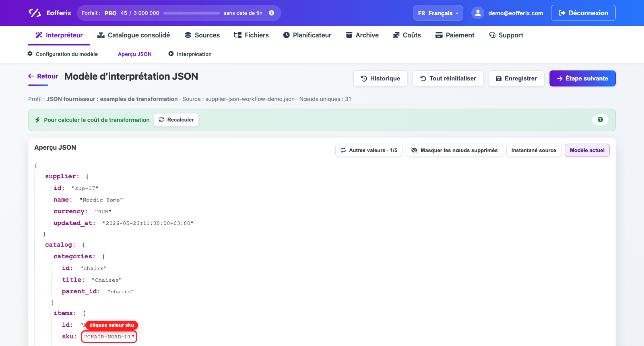This screenshot has height=346, width=644.
Task: Click the parent_id value "chairs"
Action: [121, 291]
